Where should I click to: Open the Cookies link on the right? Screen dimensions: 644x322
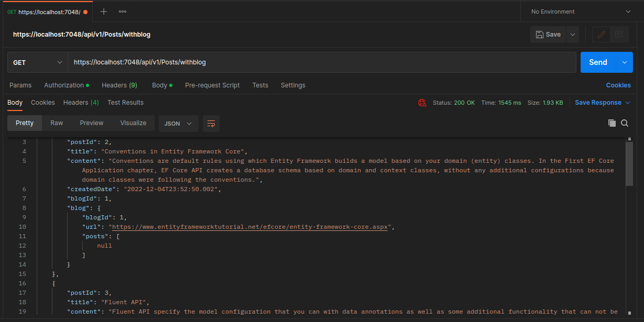(x=618, y=85)
